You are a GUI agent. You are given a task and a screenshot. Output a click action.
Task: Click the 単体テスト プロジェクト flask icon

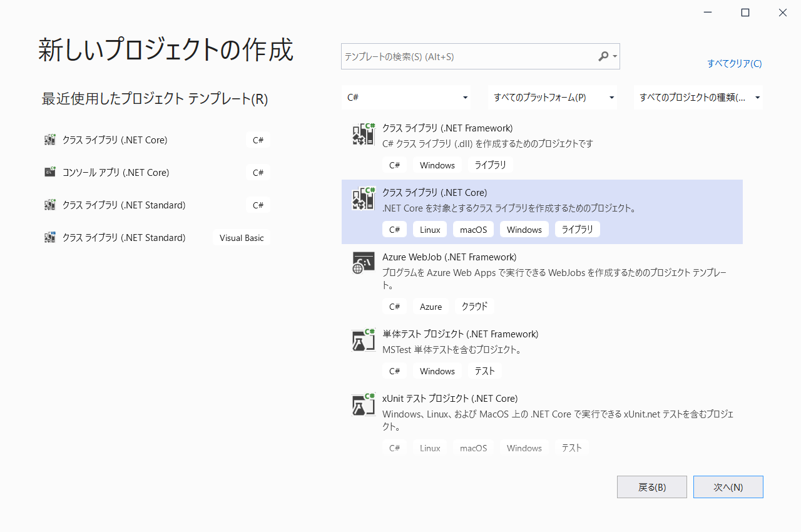point(363,340)
